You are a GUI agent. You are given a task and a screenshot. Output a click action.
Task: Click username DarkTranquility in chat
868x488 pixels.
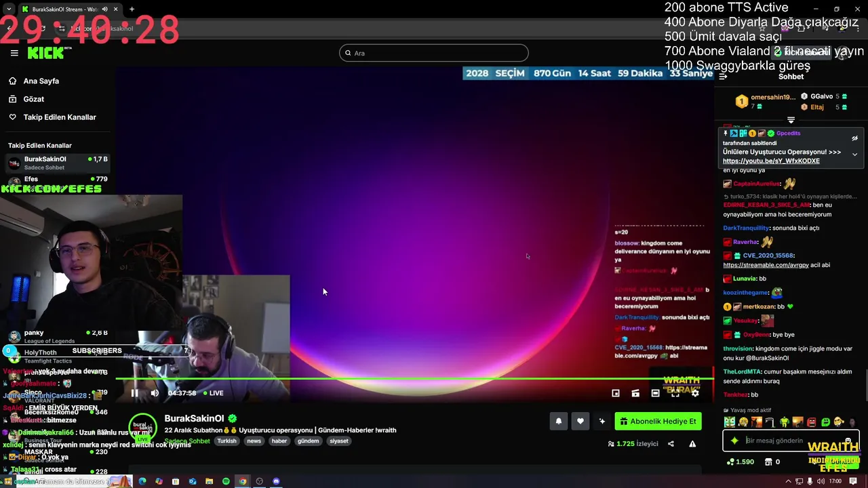(x=746, y=228)
